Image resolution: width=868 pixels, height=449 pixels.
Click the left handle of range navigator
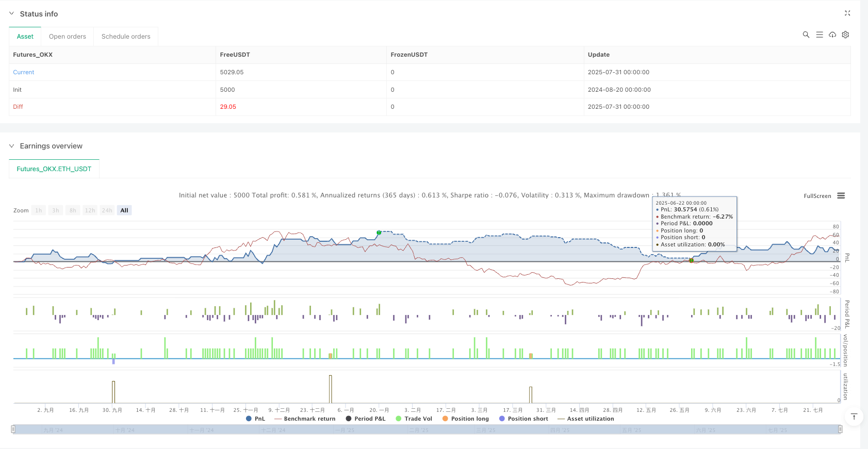(13, 429)
